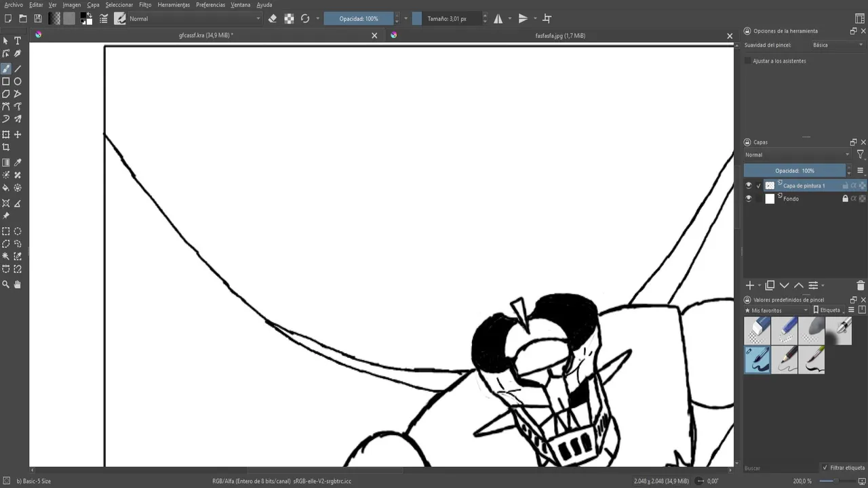Select the Freehand Brush tool
868x488 pixels.
click(x=6, y=68)
